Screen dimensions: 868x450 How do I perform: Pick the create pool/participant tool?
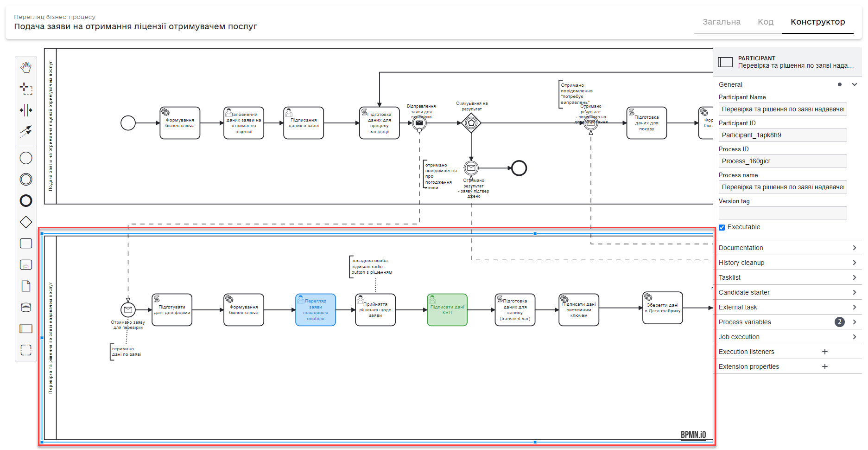tap(26, 329)
